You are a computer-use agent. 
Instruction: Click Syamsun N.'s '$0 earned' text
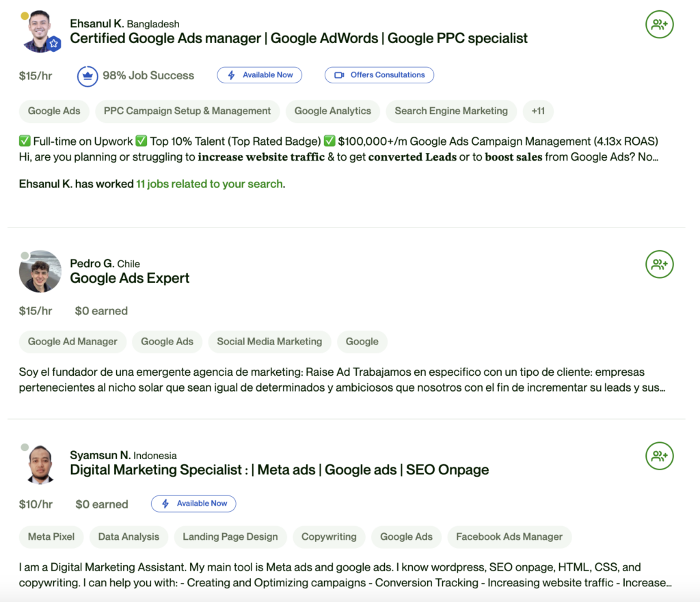tap(102, 504)
